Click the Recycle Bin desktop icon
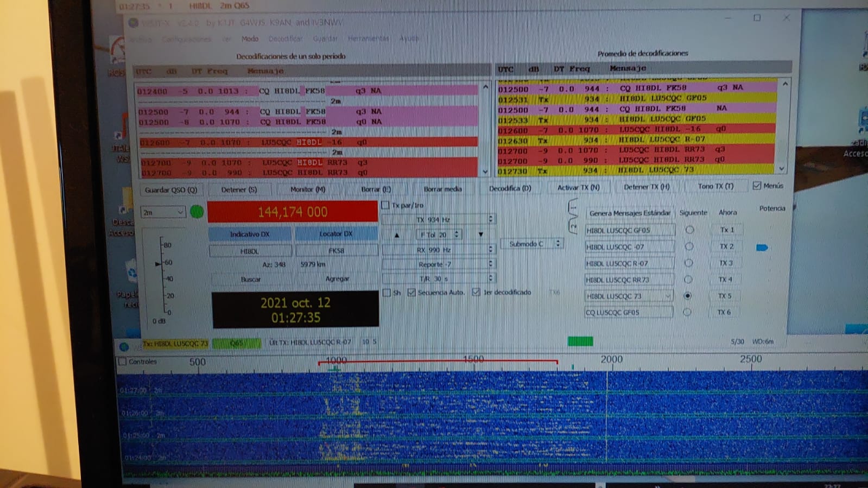 (x=131, y=271)
